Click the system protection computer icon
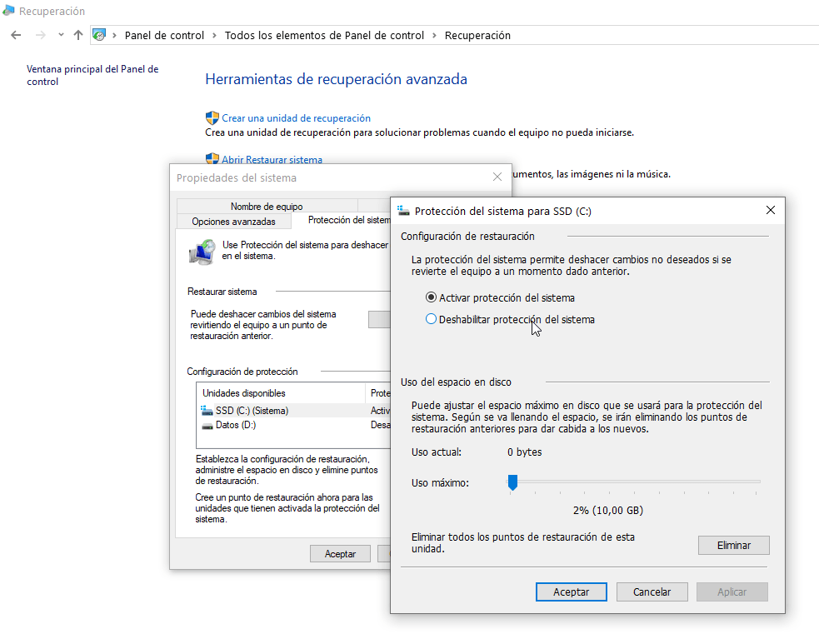The image size is (819, 644). pyautogui.click(x=201, y=251)
